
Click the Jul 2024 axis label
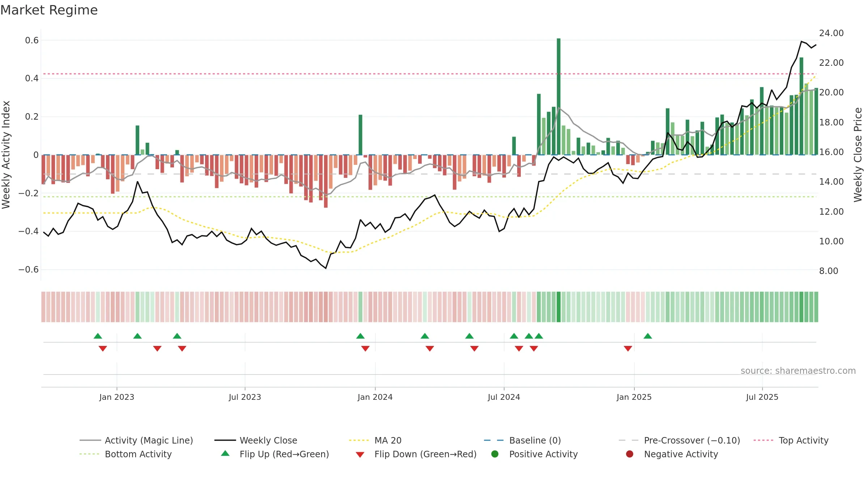tap(504, 397)
